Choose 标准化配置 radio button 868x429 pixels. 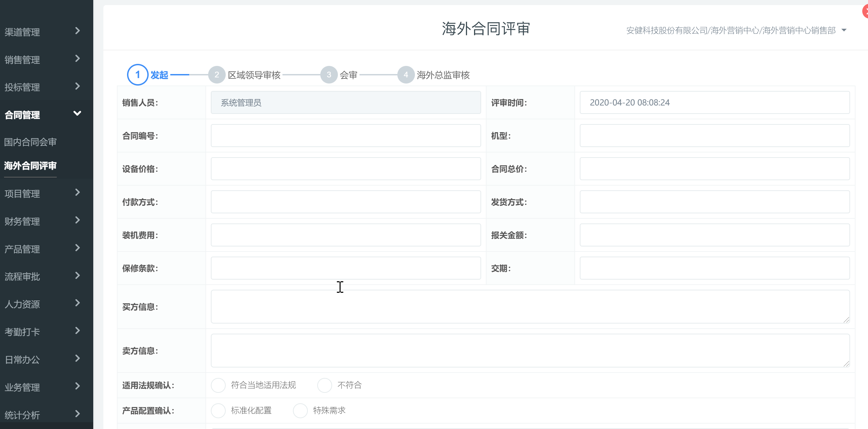(x=218, y=411)
